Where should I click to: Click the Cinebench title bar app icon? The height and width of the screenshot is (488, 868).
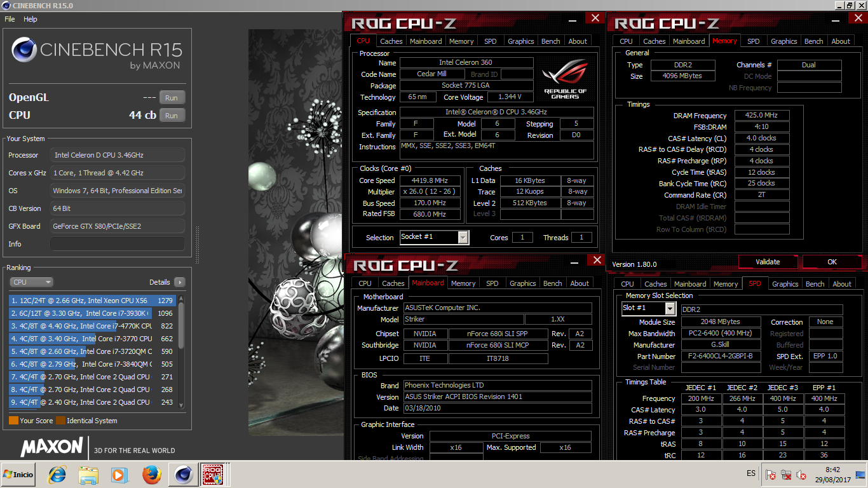pyautogui.click(x=6, y=5)
